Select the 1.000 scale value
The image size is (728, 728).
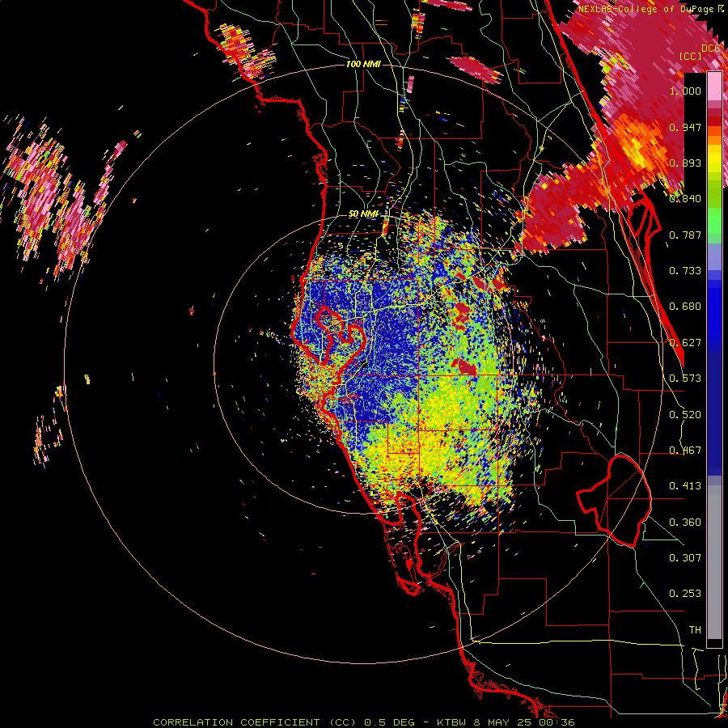685,91
